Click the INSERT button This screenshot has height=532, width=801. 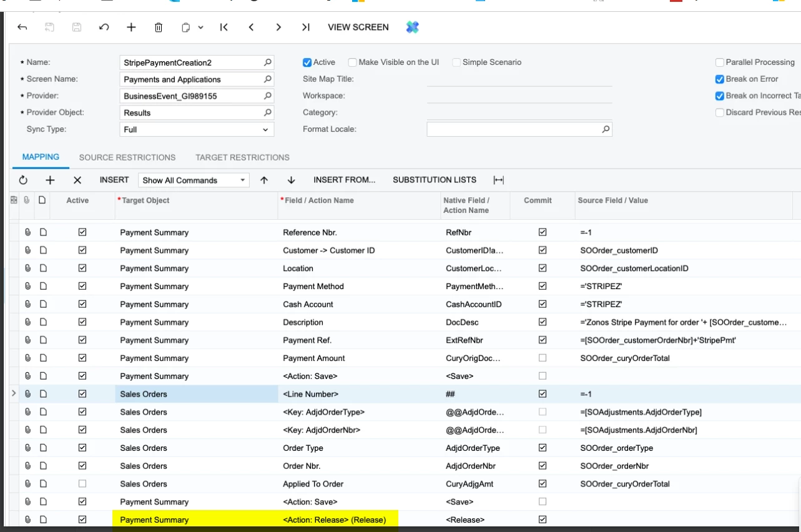(114, 180)
